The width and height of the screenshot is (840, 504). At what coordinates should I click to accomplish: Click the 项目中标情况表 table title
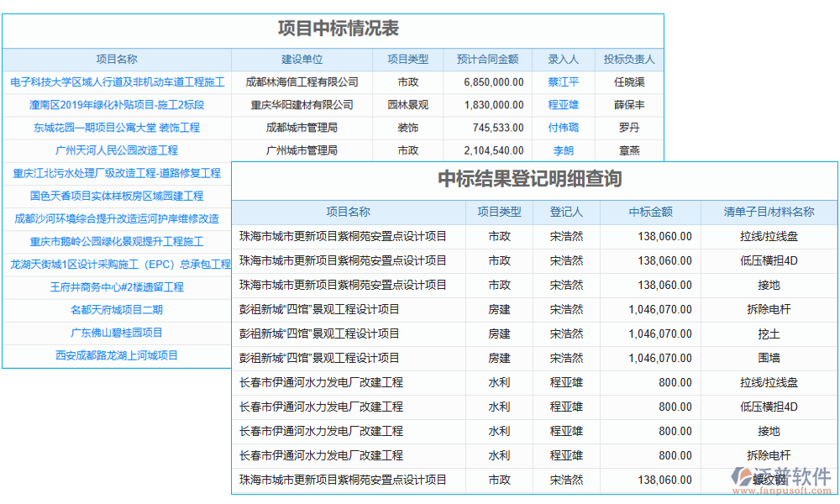[x=338, y=28]
